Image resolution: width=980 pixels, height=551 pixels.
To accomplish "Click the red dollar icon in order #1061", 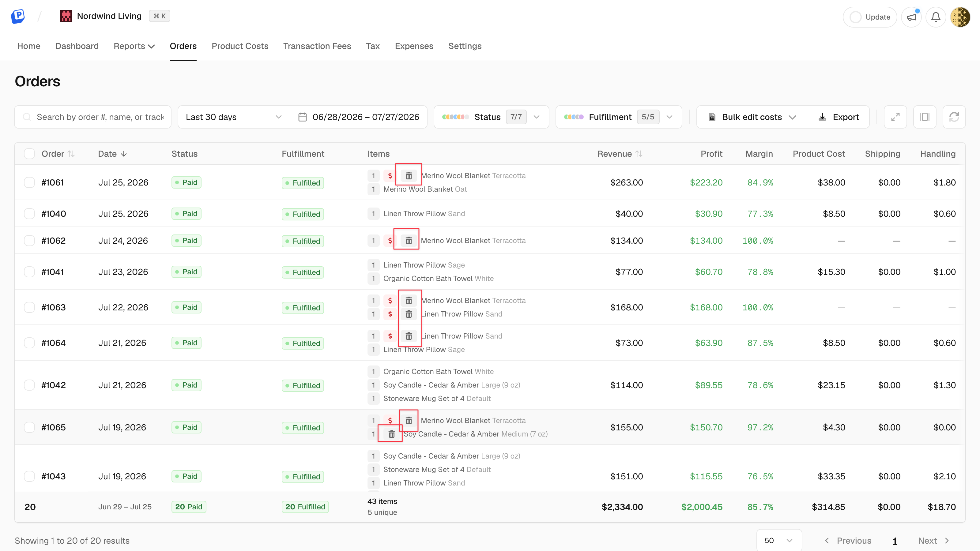I will point(390,176).
